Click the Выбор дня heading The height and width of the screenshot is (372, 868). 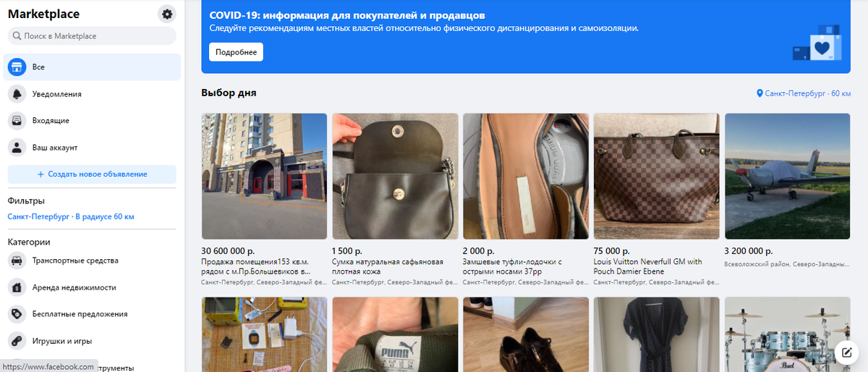click(x=229, y=93)
